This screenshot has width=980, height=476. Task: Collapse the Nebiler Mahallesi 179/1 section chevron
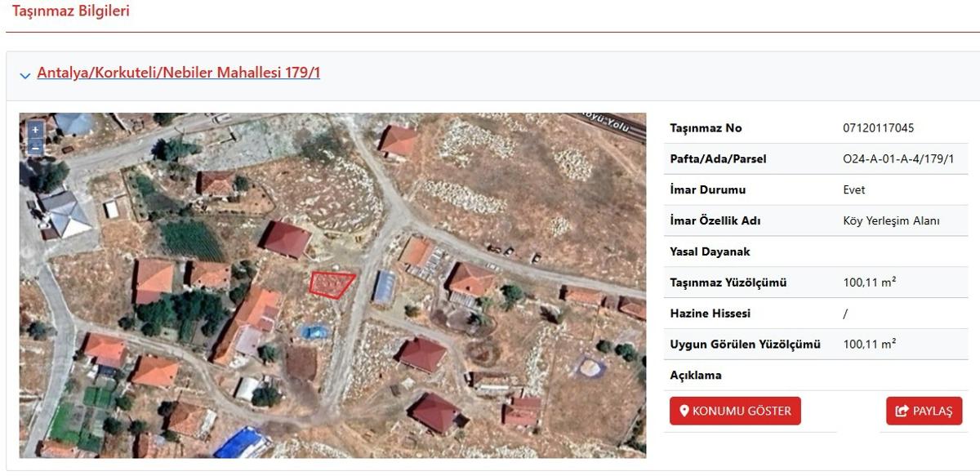[25, 75]
